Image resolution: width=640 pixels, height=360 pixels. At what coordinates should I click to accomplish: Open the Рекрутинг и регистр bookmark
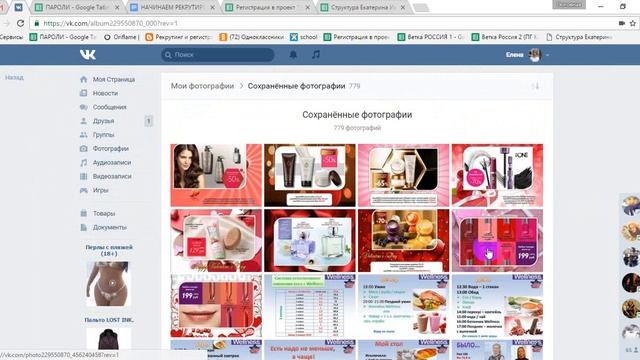point(179,37)
